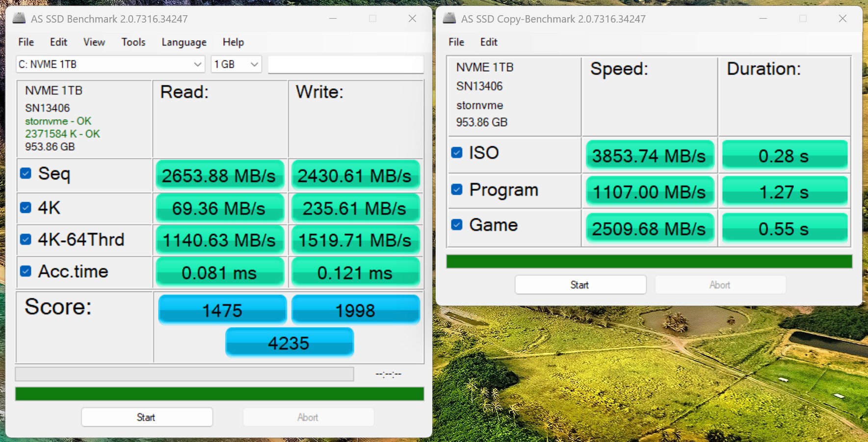
Task: Uncheck the ISO copy test checkbox
Action: click(457, 153)
